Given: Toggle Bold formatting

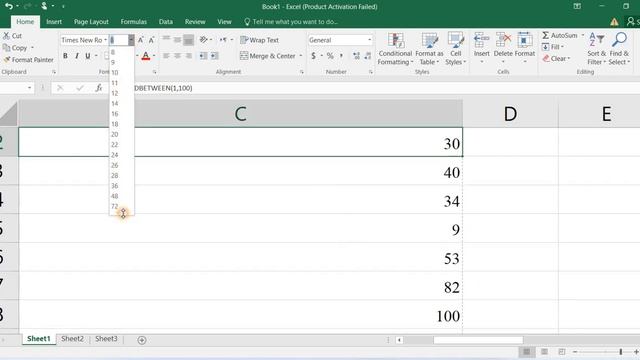Looking at the screenshot, I should pyautogui.click(x=65, y=56).
